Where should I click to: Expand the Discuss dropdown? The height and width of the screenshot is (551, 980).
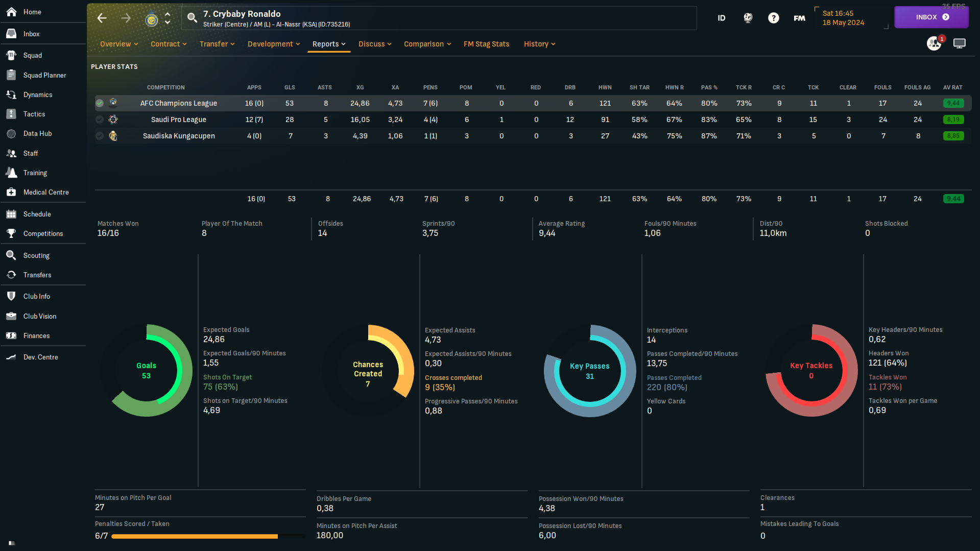tap(375, 44)
